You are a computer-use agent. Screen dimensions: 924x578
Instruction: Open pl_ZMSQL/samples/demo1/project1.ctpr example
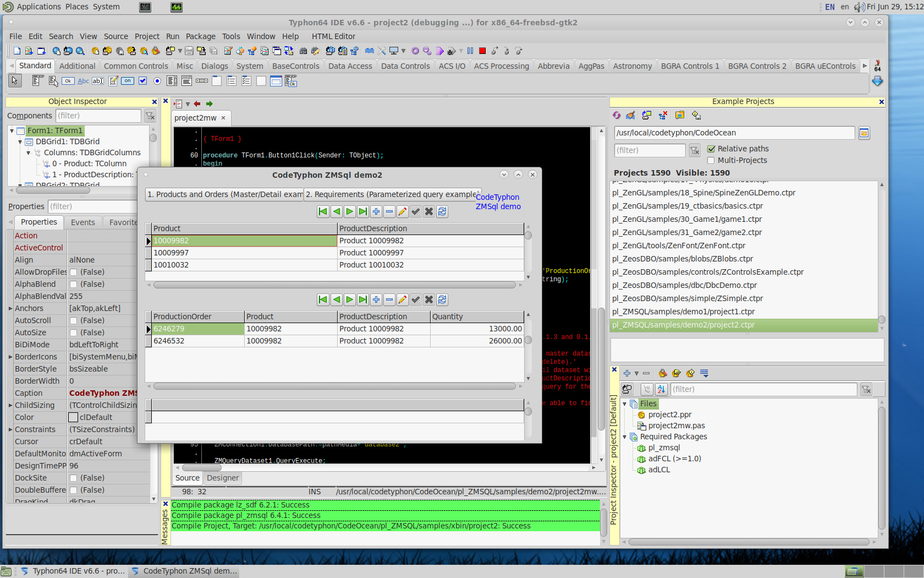[683, 312]
